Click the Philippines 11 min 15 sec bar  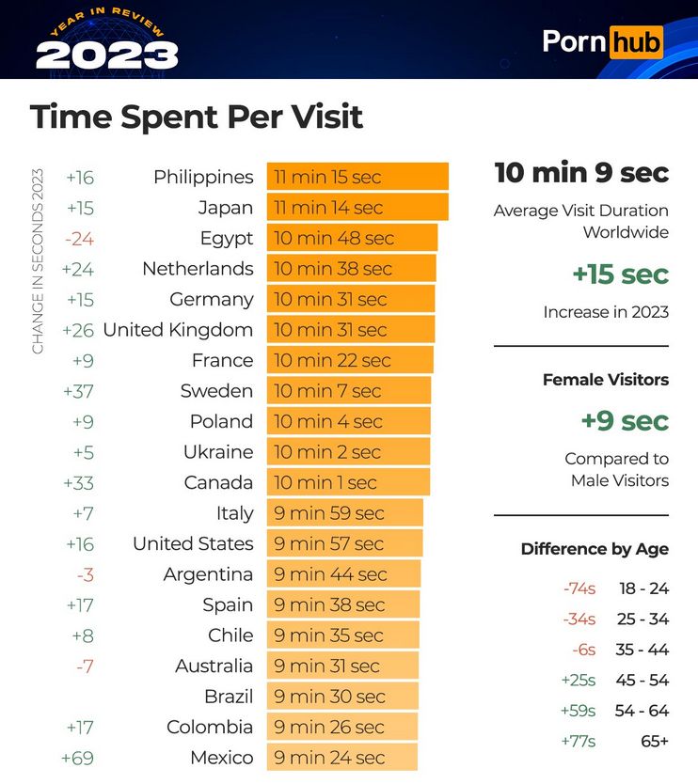[x=357, y=177]
